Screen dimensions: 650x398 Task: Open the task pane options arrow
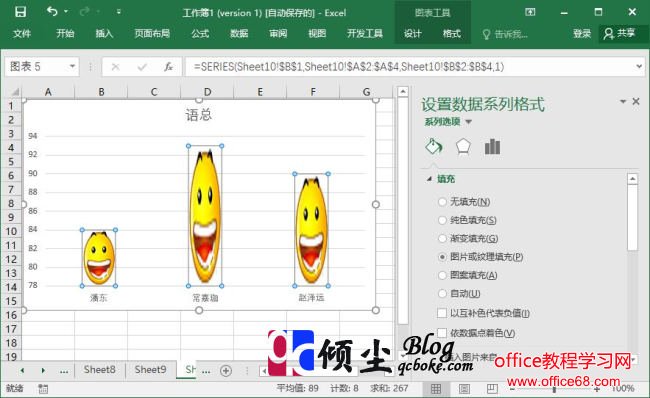tap(623, 102)
